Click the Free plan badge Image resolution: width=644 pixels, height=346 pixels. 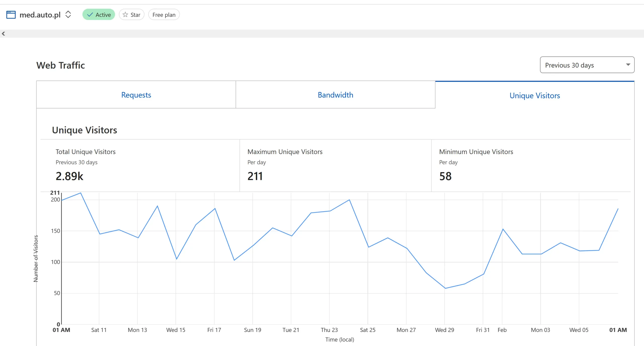tap(164, 15)
